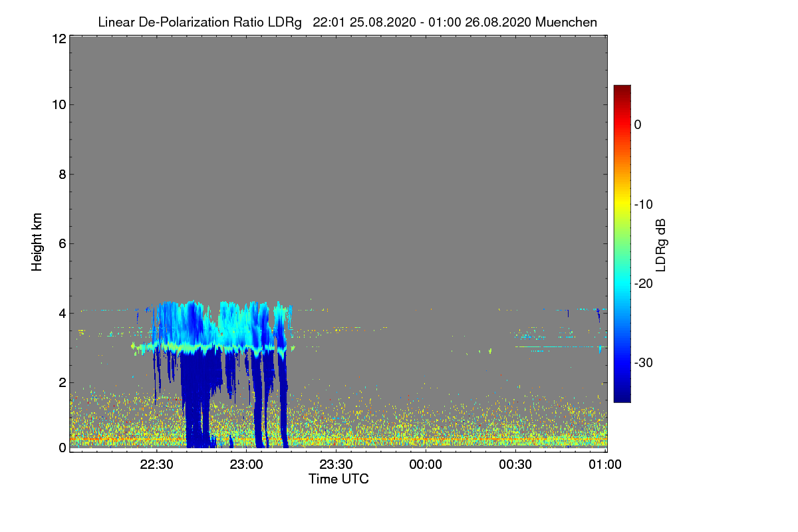Click the time tick label '23:00'
Screen dimensions: 798x532
click(247, 465)
